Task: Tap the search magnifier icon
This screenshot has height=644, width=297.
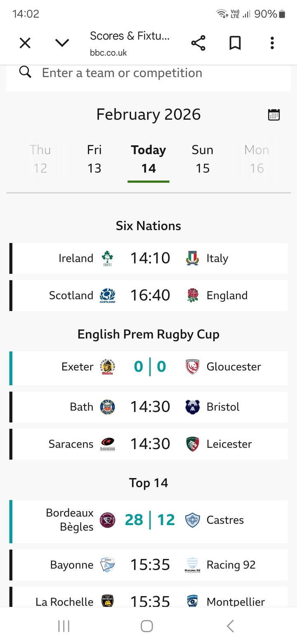Action: (25, 73)
